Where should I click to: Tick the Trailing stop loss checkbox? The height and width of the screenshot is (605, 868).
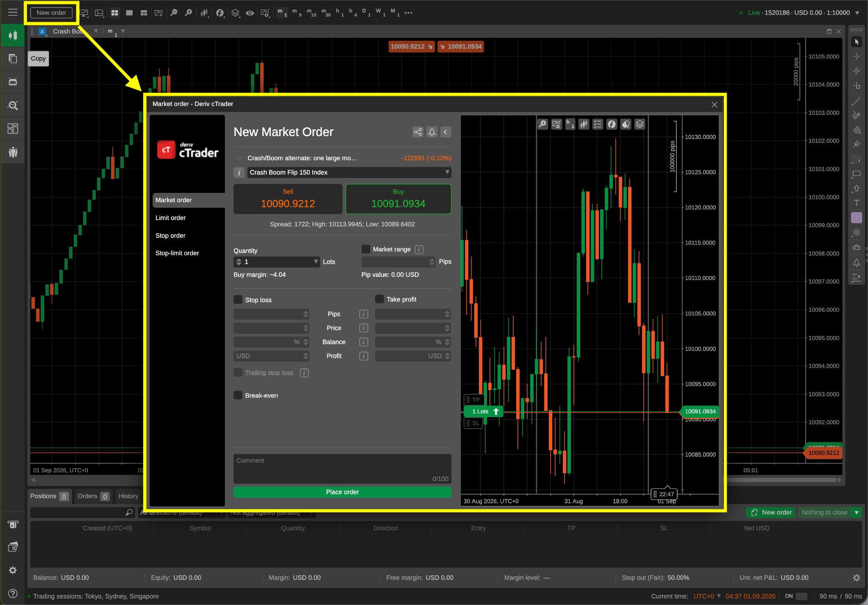pos(238,373)
